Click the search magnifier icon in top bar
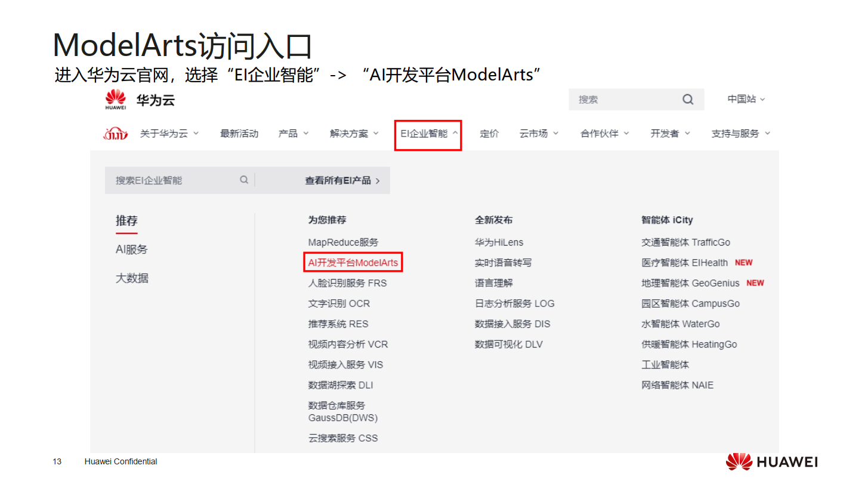868x487 pixels. pos(688,100)
